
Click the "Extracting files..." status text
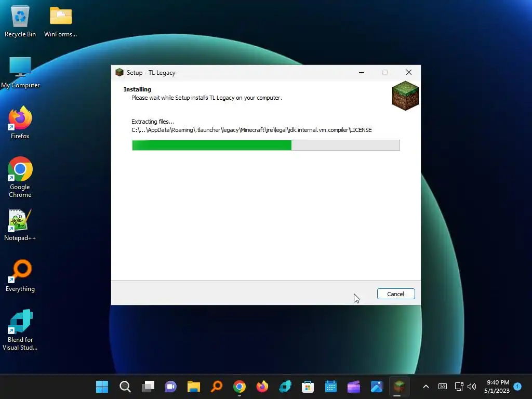tap(153, 122)
